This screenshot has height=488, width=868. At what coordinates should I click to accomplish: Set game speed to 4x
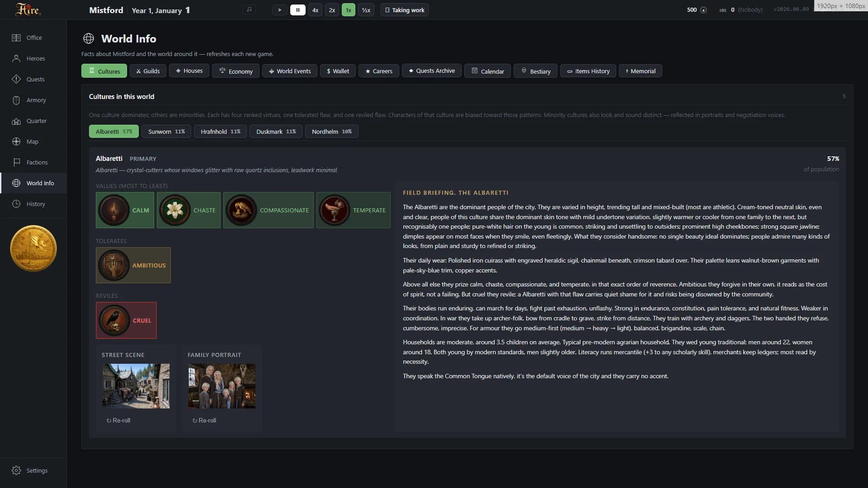315,10
